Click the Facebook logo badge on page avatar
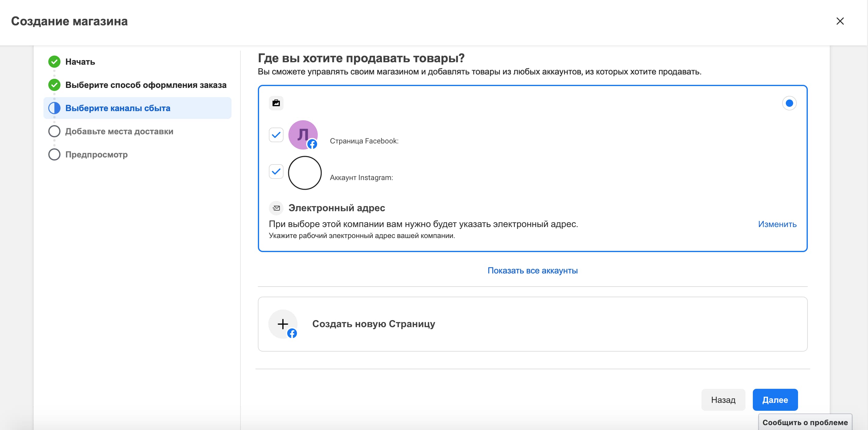Screen dimensions: 868x430 click(312, 144)
